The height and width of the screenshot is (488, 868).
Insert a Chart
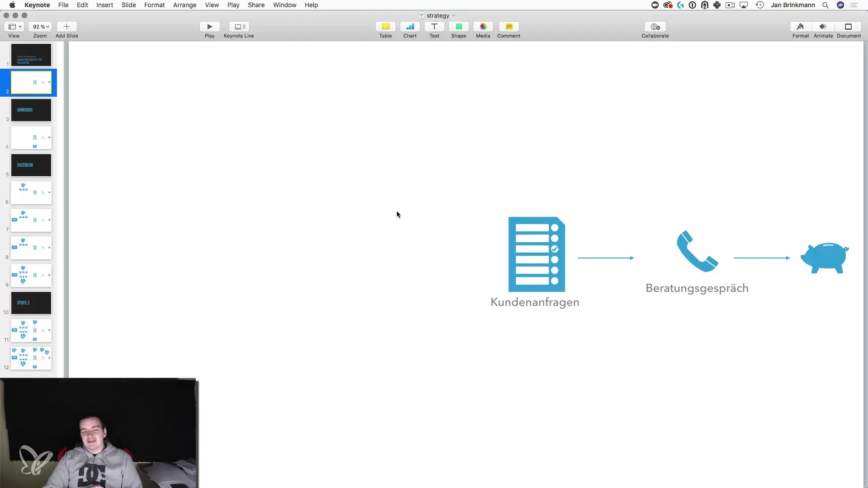[410, 27]
